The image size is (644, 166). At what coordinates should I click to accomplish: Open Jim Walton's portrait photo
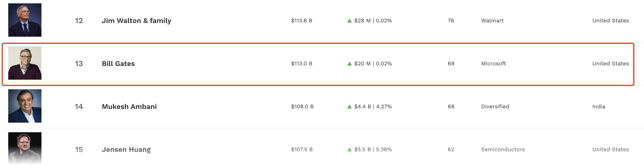click(x=25, y=20)
